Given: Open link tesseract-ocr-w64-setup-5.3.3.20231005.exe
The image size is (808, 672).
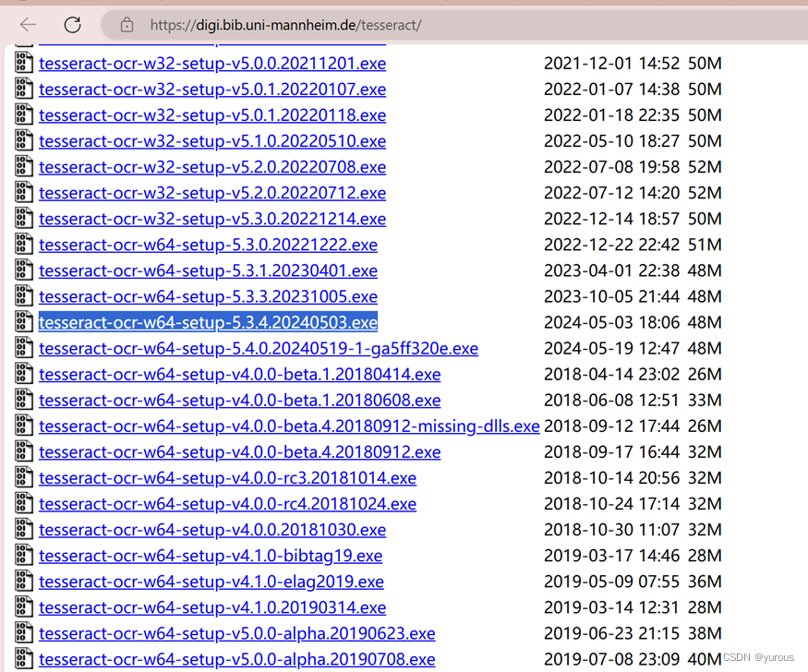Looking at the screenshot, I should tap(208, 296).
